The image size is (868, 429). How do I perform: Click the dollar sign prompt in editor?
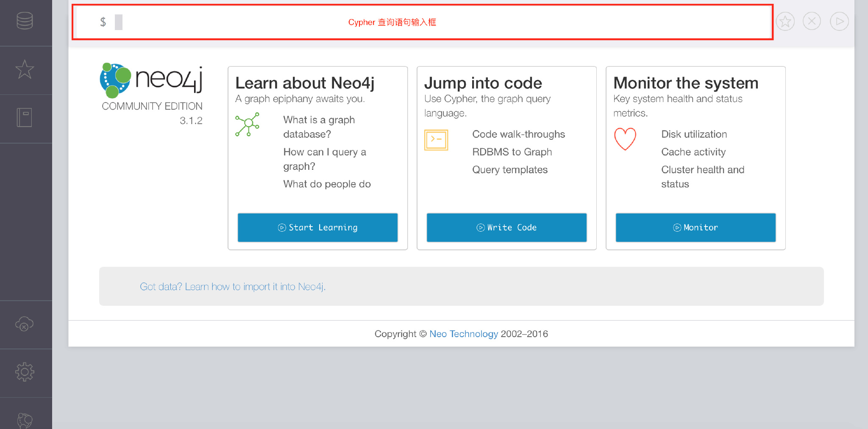(103, 22)
